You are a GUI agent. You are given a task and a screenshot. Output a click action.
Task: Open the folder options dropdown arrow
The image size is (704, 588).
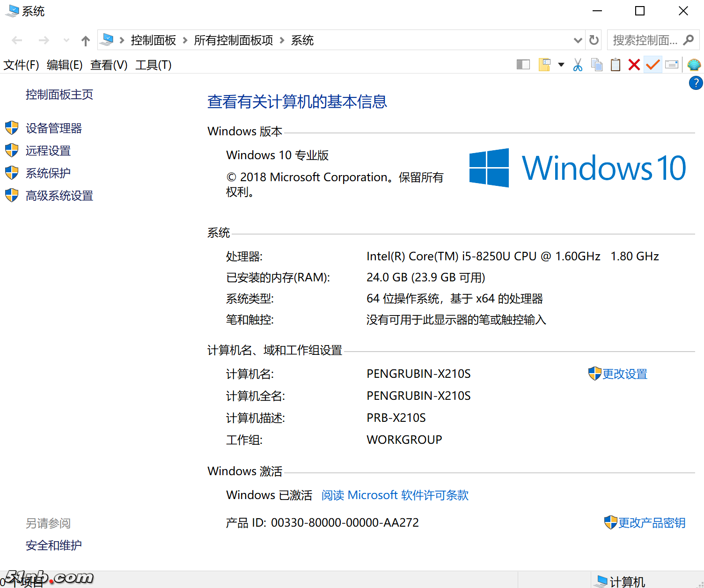tap(561, 65)
